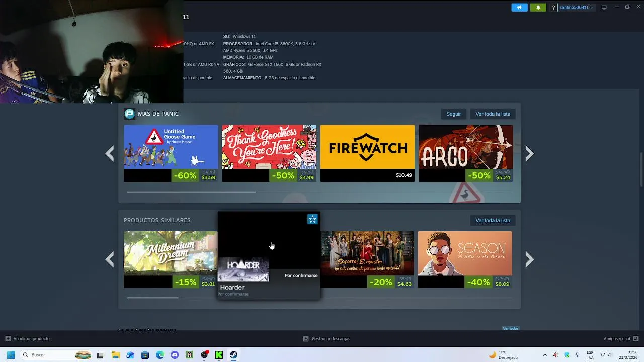Open Discord from the taskbar
The width and height of the screenshot is (644, 362).
pyautogui.click(x=175, y=355)
